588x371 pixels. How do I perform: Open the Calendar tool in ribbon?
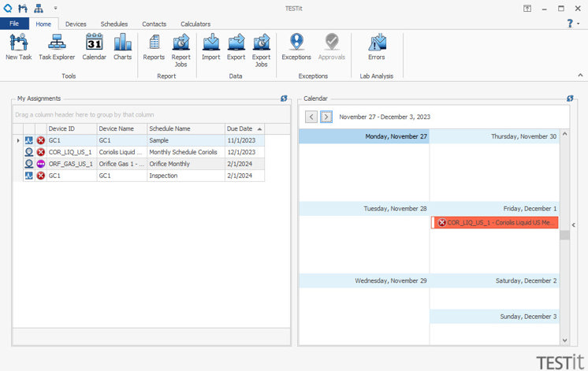click(94, 46)
